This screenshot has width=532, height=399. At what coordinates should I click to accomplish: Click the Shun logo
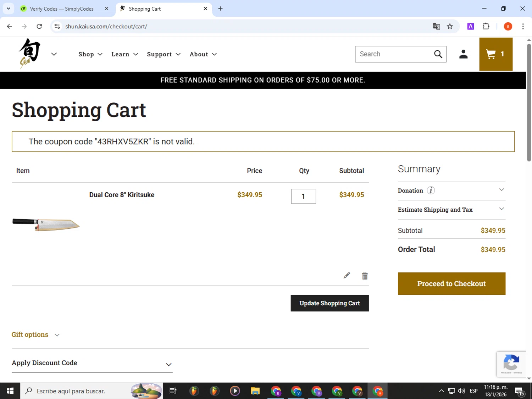click(29, 53)
